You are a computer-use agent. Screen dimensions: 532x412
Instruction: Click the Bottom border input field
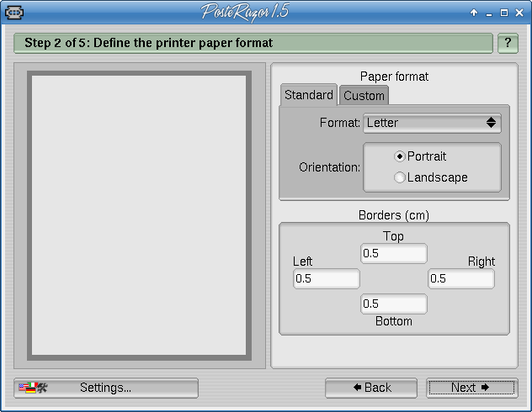click(394, 304)
